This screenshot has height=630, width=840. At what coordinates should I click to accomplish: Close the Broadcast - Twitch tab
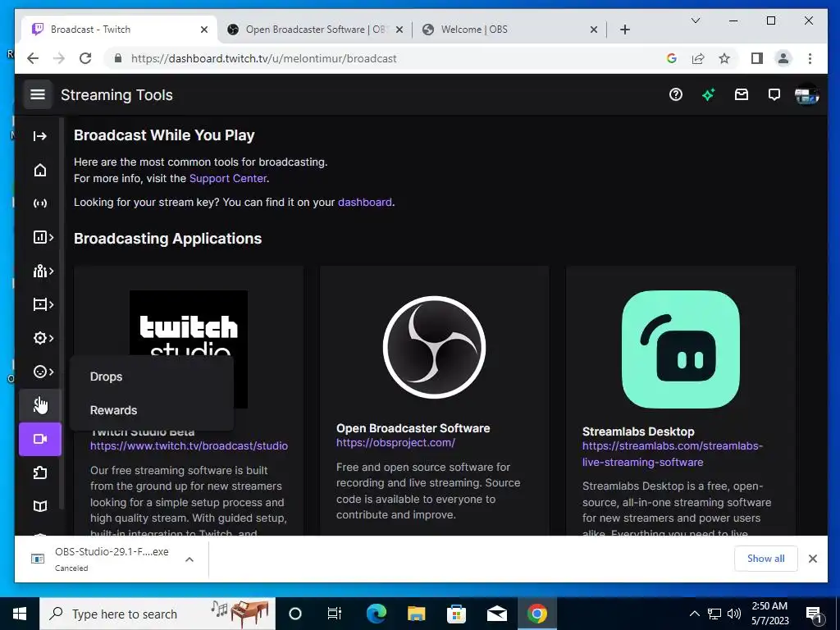204,30
